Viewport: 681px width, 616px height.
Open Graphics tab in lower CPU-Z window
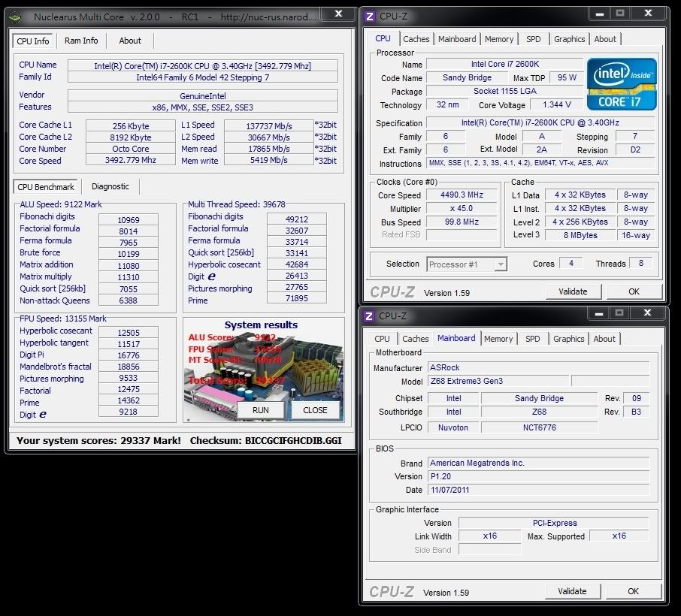click(x=568, y=339)
